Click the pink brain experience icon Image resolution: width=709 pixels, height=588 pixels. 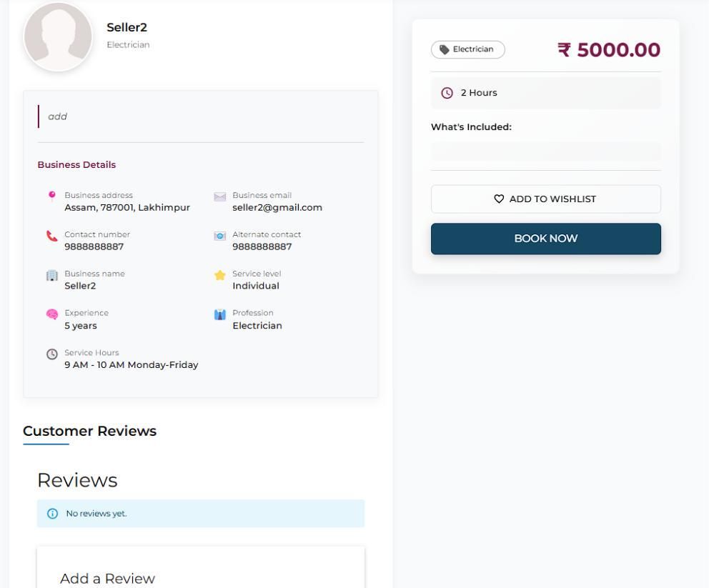(x=51, y=315)
